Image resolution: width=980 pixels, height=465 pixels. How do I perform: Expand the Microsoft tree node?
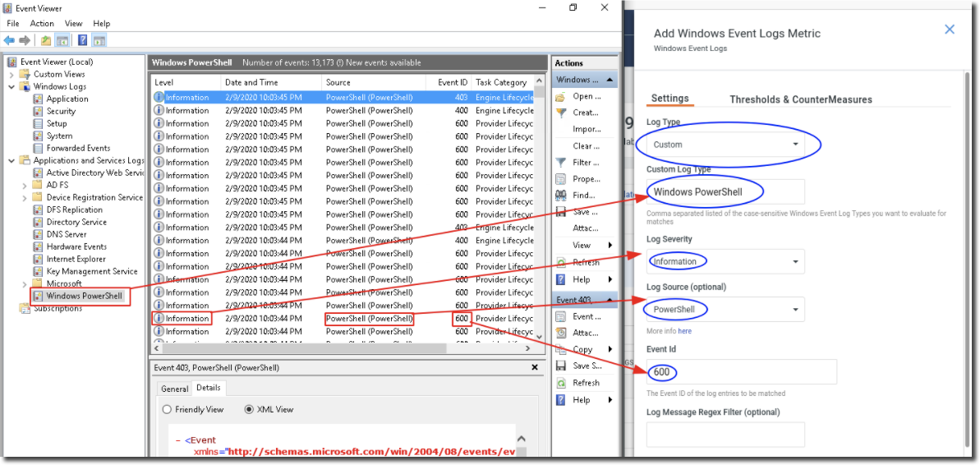[25, 283]
